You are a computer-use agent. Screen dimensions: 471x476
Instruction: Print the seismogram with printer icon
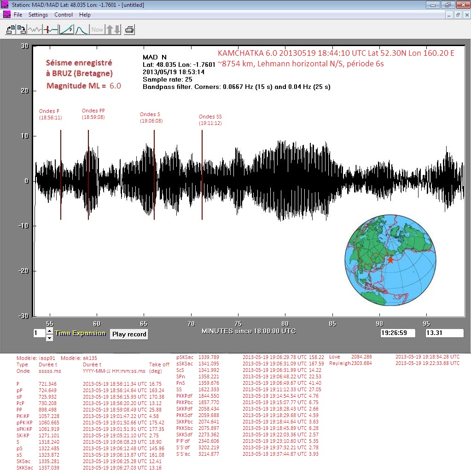coord(130,29)
